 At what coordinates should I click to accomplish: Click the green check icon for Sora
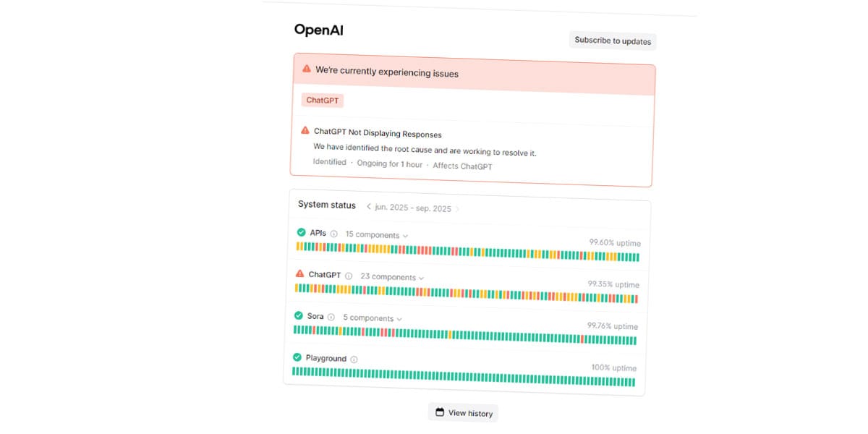coord(299,316)
